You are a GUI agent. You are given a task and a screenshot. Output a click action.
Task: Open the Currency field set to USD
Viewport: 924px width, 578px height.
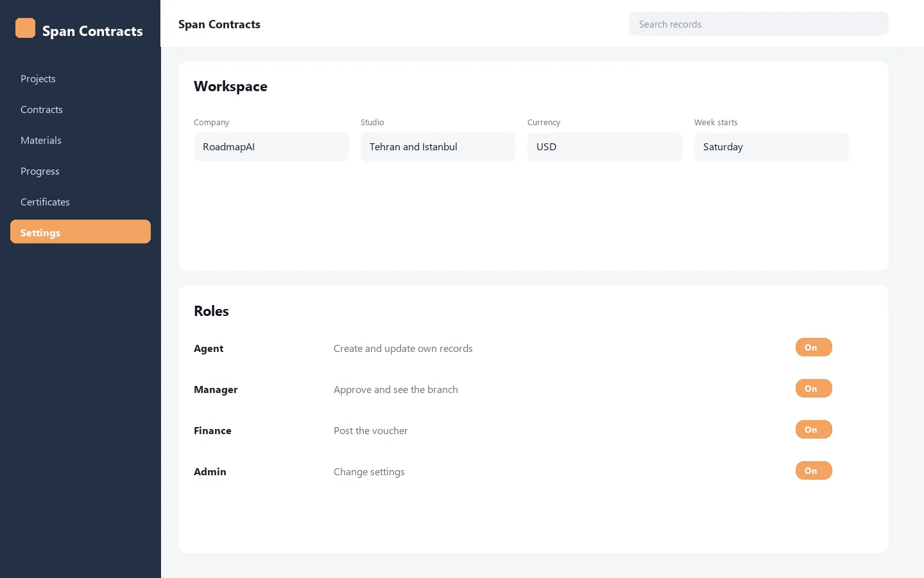coord(604,147)
